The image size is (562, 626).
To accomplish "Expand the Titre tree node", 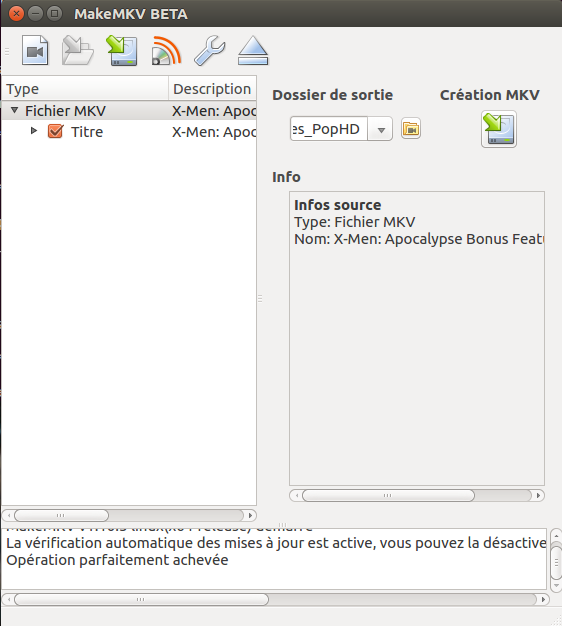I will pos(34,131).
